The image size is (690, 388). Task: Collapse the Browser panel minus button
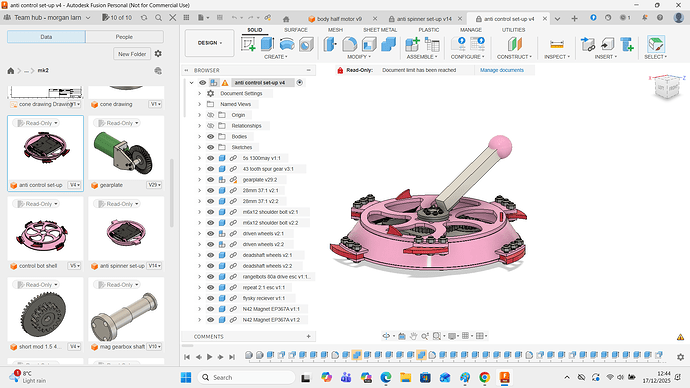[x=308, y=70]
